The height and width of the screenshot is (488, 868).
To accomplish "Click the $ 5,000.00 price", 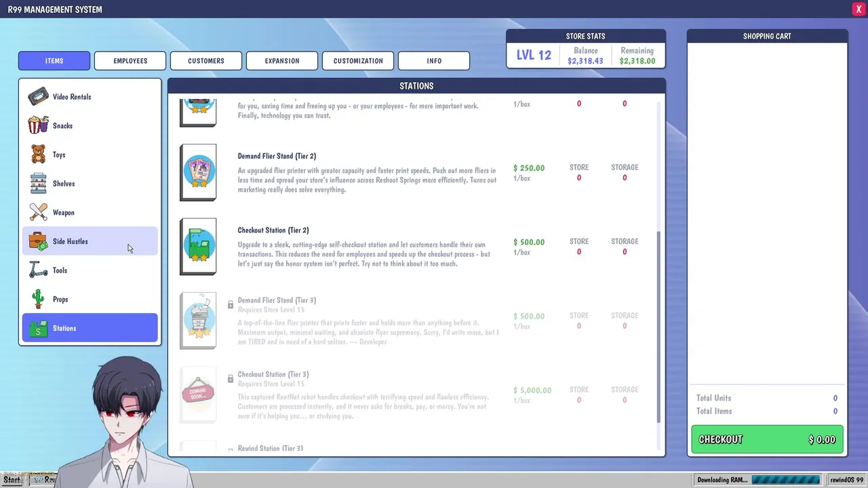I will tap(532, 390).
